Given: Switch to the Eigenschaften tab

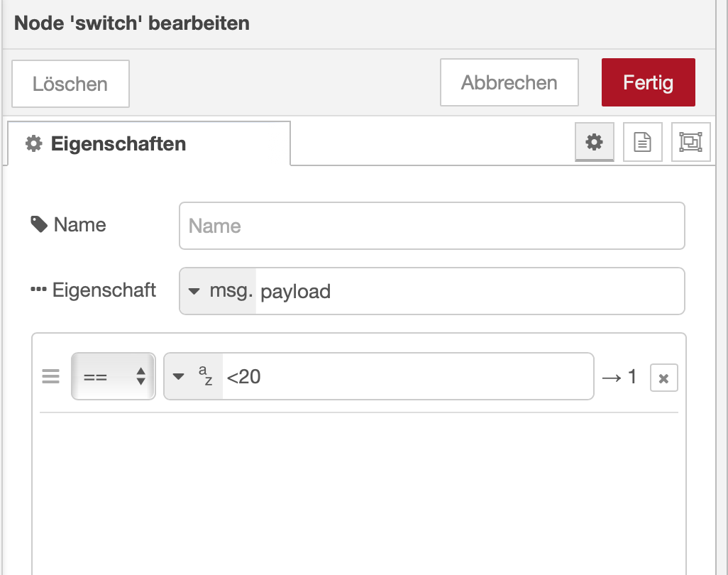Looking at the screenshot, I should point(149,144).
